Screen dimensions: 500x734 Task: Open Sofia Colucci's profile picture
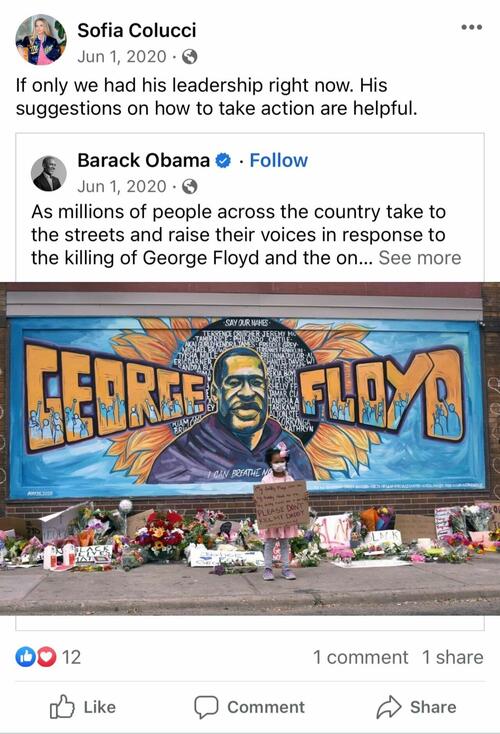coord(41,40)
